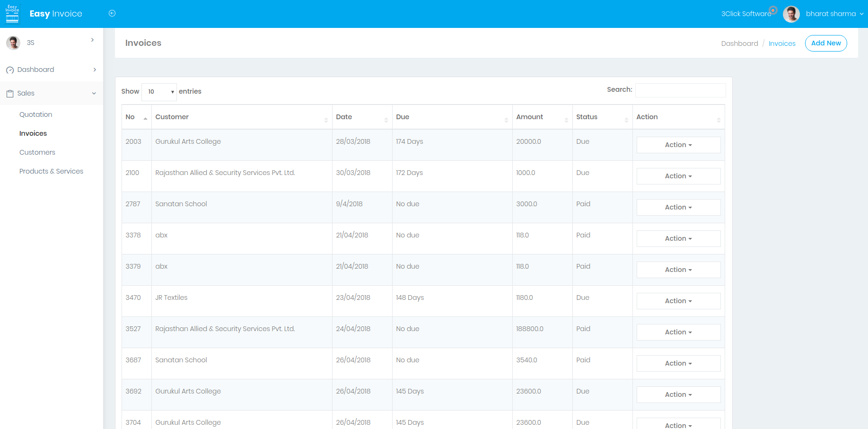Collapse the sidebar using the back-arrow icon
868x429 pixels.
click(x=112, y=13)
